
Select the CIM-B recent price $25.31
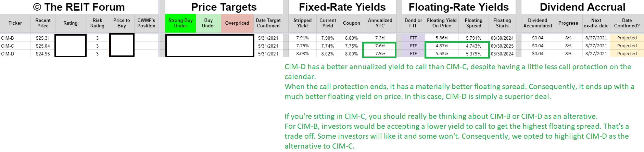click(x=43, y=38)
